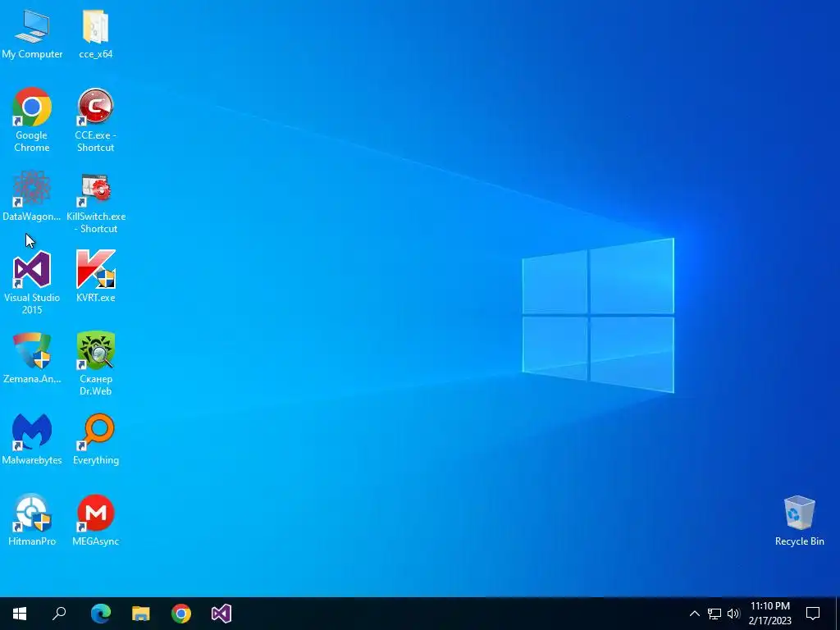Open clock and calendar showing 11:10 PM

click(769, 614)
